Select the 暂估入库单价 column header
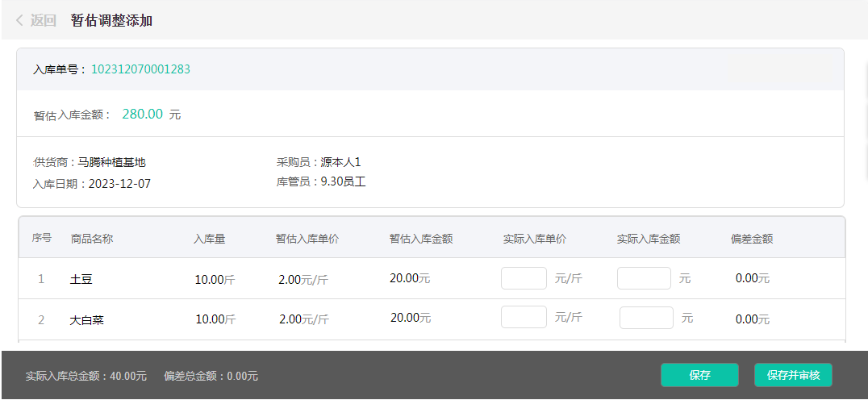This screenshot has height=400, width=868. point(307,239)
